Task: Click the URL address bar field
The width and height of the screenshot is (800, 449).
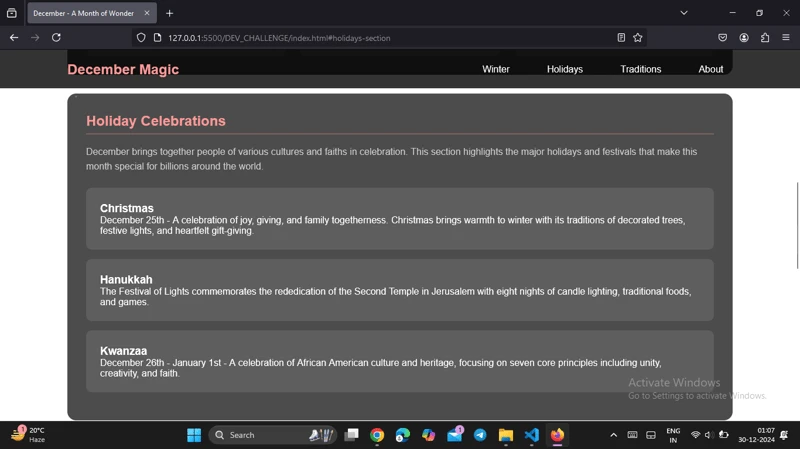Action: coord(380,38)
